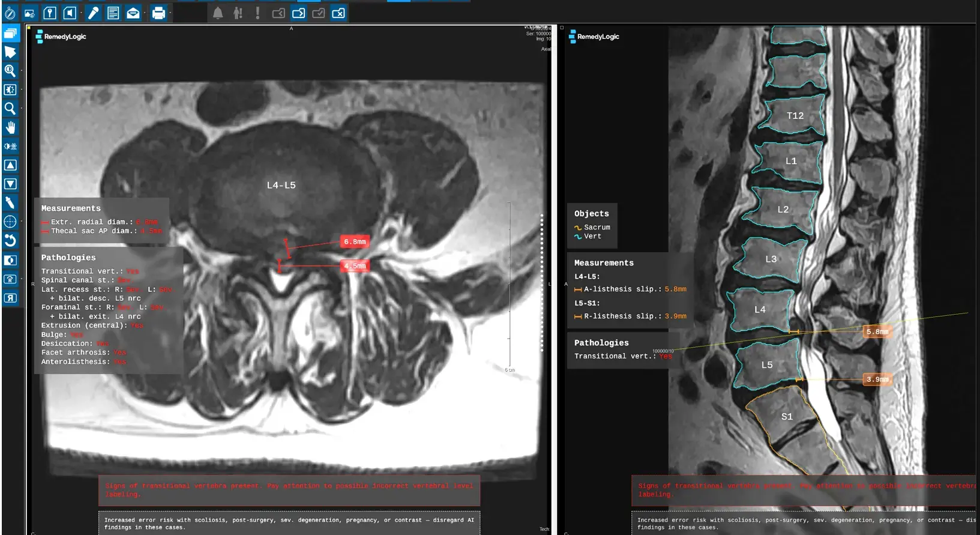Screen dimensions: 980x535
Task: Click the L4 vertebra label on sagittal view
Action: [760, 309]
